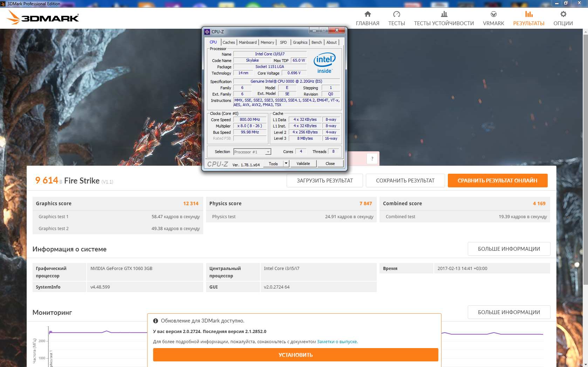Click Больше информации next to Мониторинг
The image size is (588, 367).
coord(509,312)
